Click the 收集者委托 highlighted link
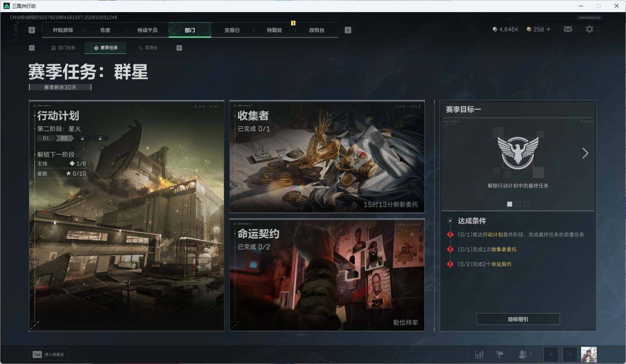The image size is (626, 364). [504, 250]
